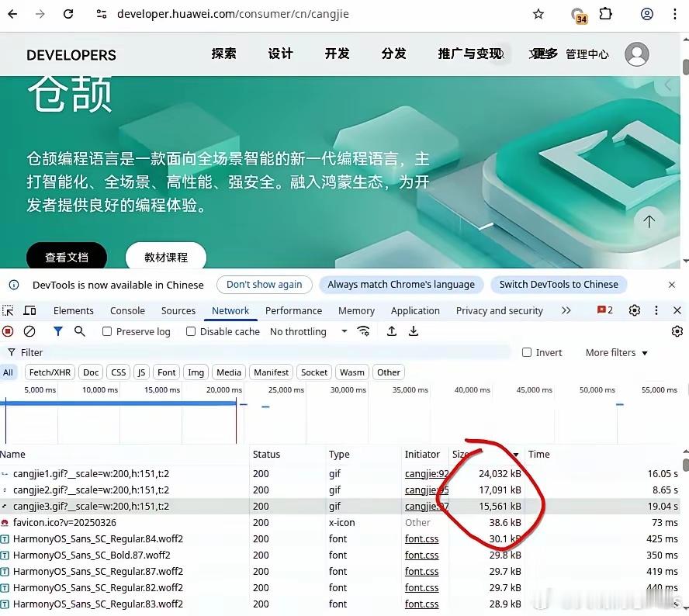Enable Preserve log checkbox
This screenshot has height=616, width=689.
pyautogui.click(x=107, y=331)
